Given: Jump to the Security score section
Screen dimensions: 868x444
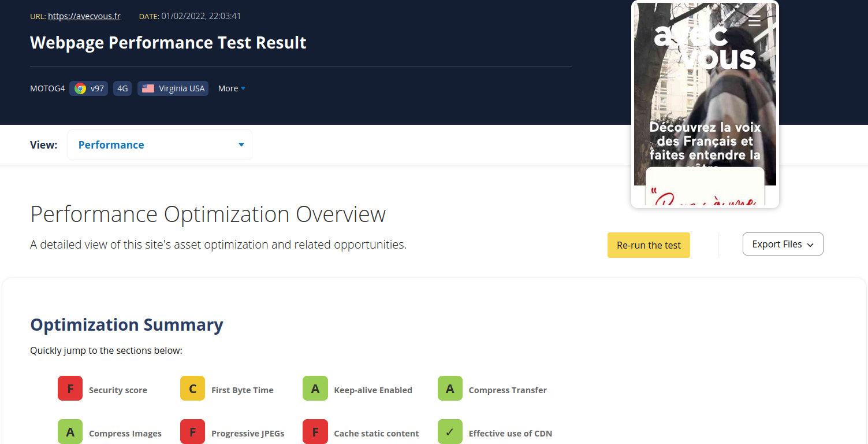Looking at the screenshot, I should [117, 389].
